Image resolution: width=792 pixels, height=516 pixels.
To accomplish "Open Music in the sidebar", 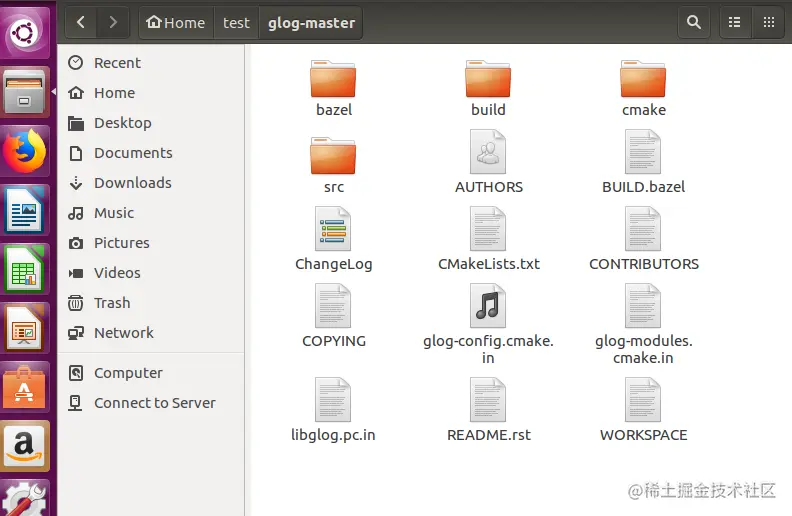I will click(152, 213).
